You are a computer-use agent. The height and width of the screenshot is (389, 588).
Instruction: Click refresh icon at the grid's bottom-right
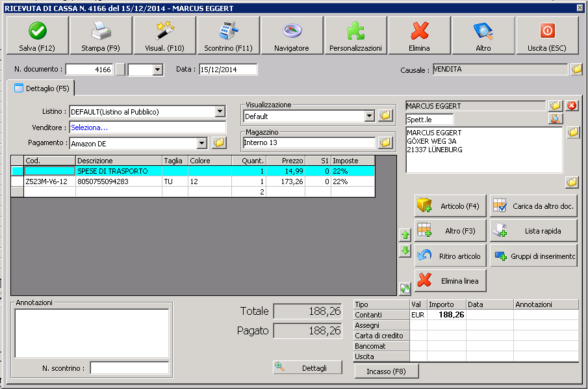405,288
